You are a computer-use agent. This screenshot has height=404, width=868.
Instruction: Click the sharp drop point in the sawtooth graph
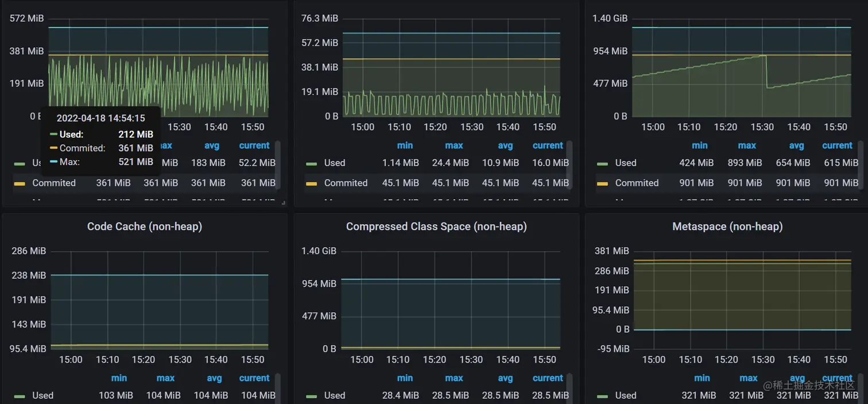[x=767, y=72]
